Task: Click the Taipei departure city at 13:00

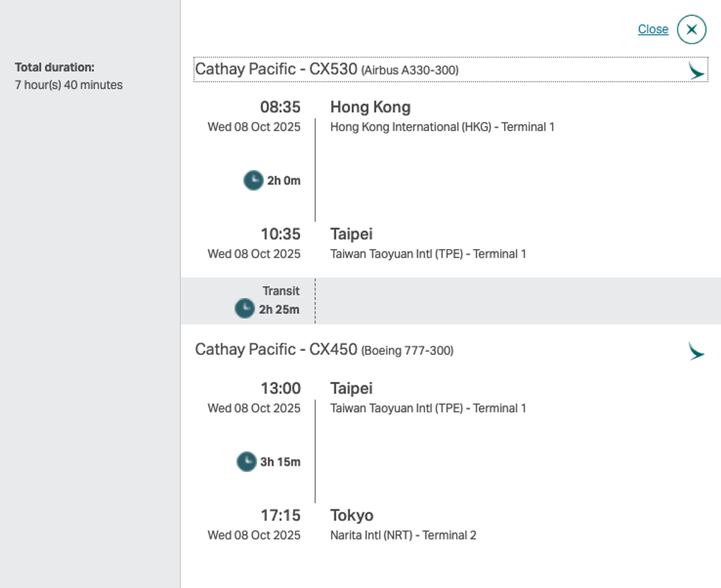Action: tap(351, 388)
